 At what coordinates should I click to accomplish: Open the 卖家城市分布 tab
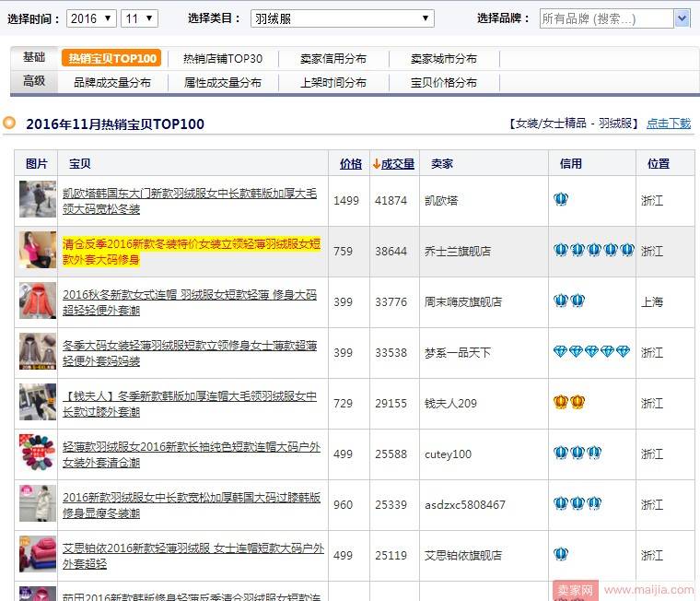[x=444, y=59]
